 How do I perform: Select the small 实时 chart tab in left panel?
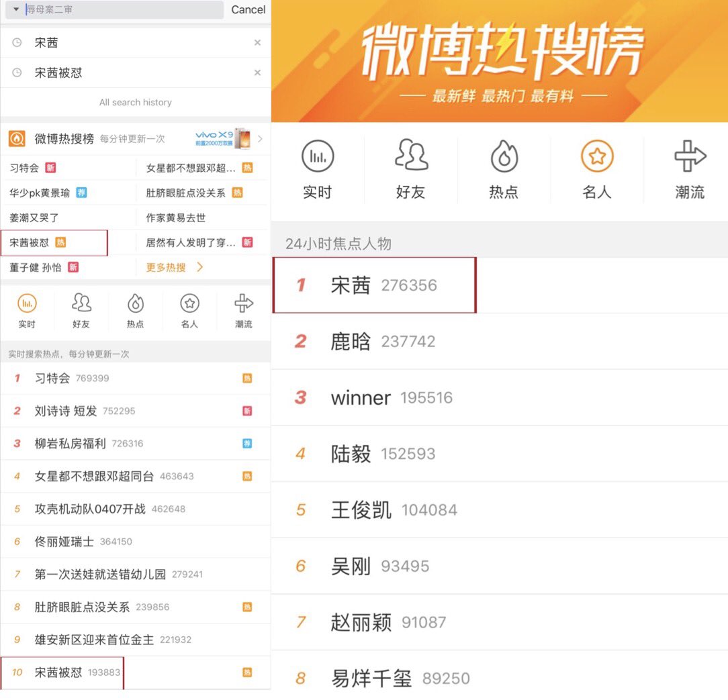tap(27, 310)
